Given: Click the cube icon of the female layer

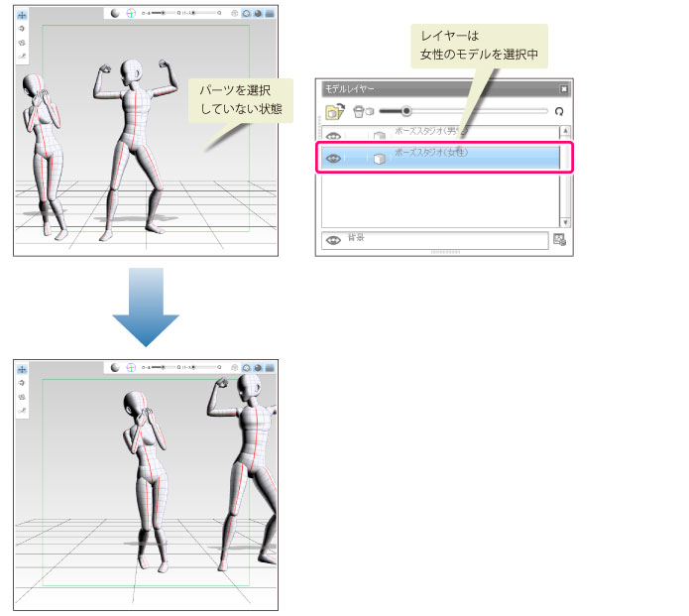Looking at the screenshot, I should tap(380, 159).
